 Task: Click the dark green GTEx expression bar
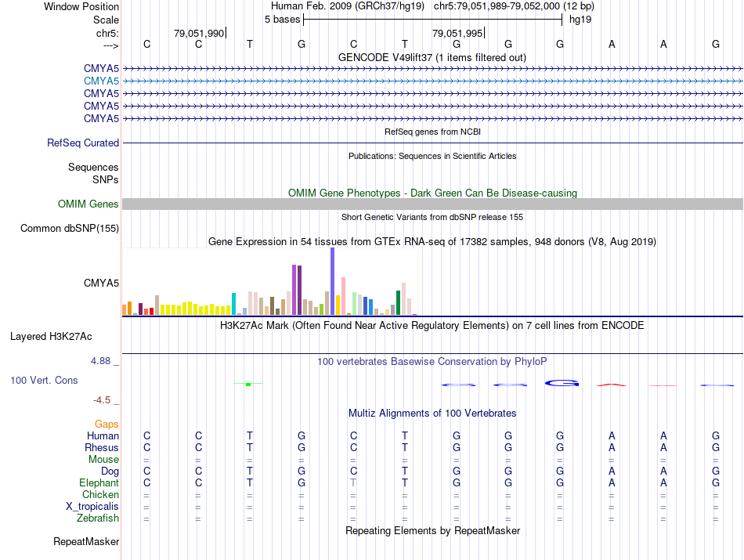pos(398,303)
